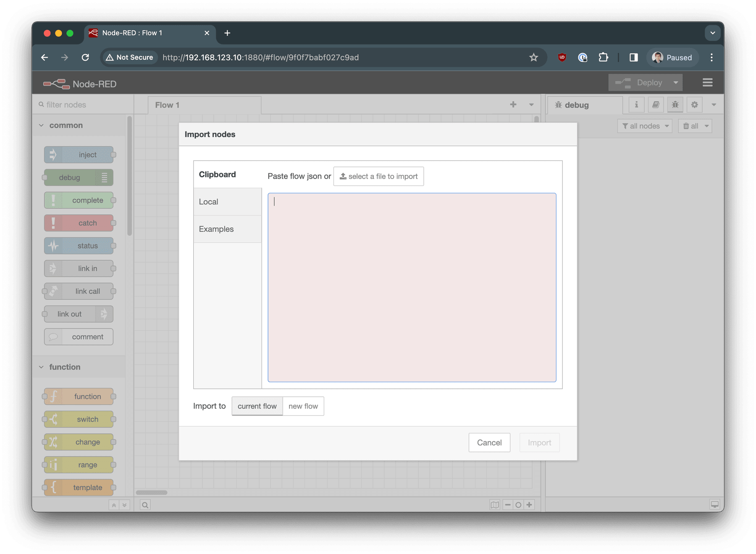Screen dimensions: 756x554
Task: Switch to the Examples tab
Action: (216, 229)
